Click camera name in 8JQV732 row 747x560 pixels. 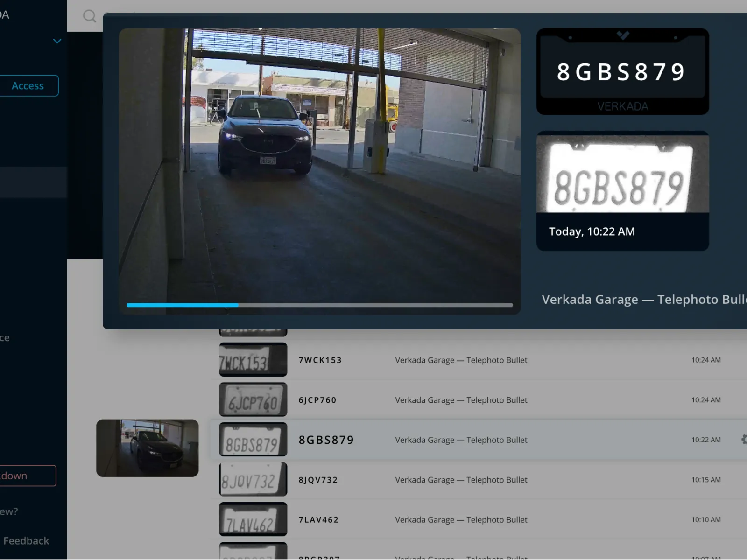[461, 480]
